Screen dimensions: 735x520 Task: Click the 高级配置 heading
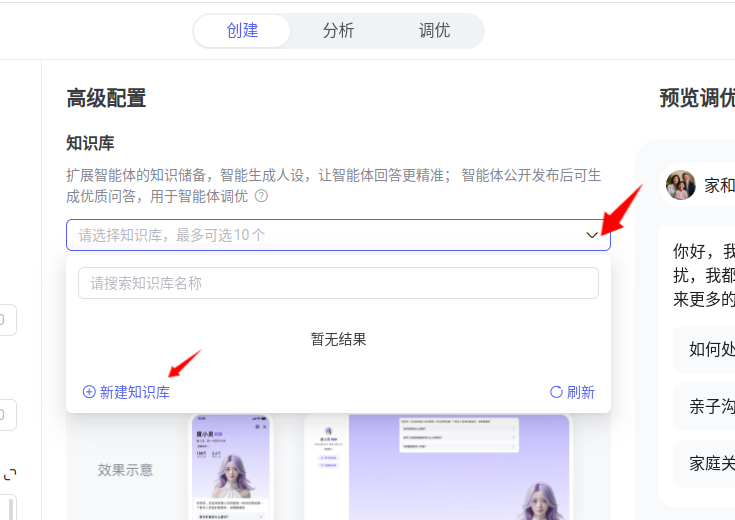click(106, 98)
